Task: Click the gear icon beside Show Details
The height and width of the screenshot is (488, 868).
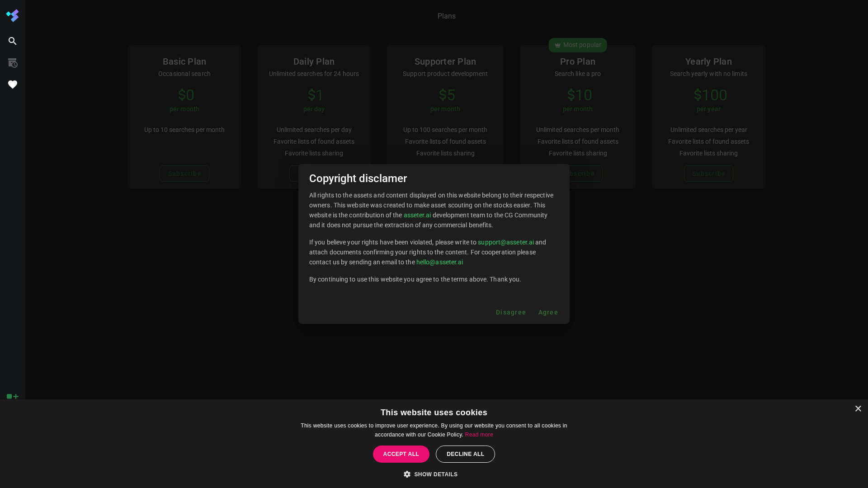Action: click(407, 474)
